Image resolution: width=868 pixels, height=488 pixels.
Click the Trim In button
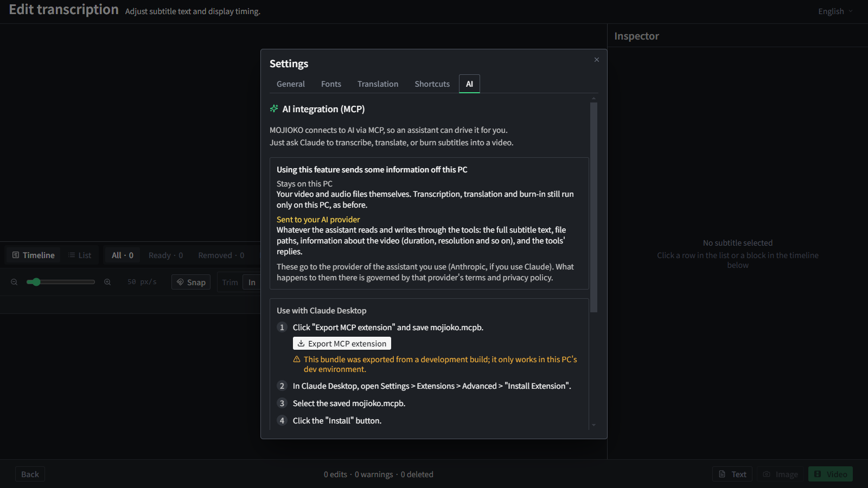point(252,282)
